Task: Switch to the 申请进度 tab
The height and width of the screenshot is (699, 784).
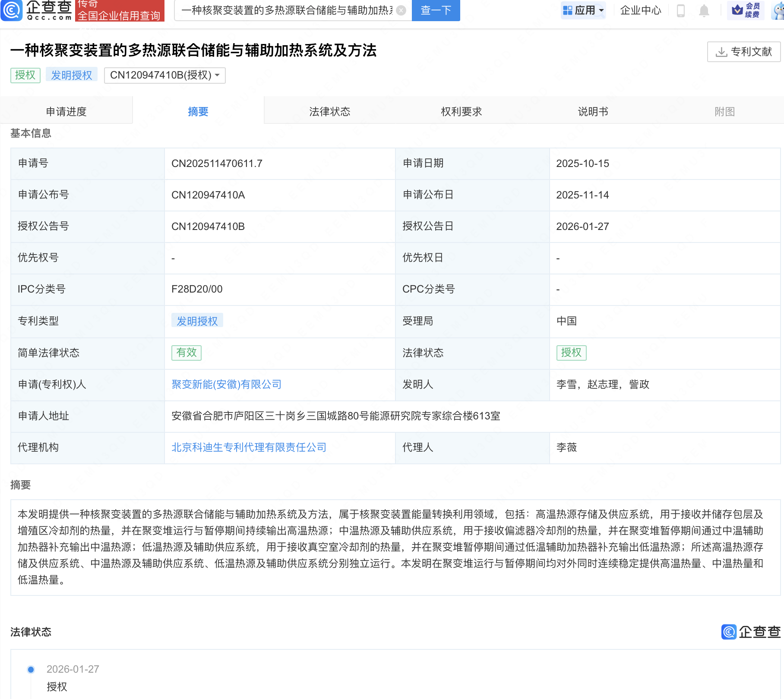Action: coord(66,112)
